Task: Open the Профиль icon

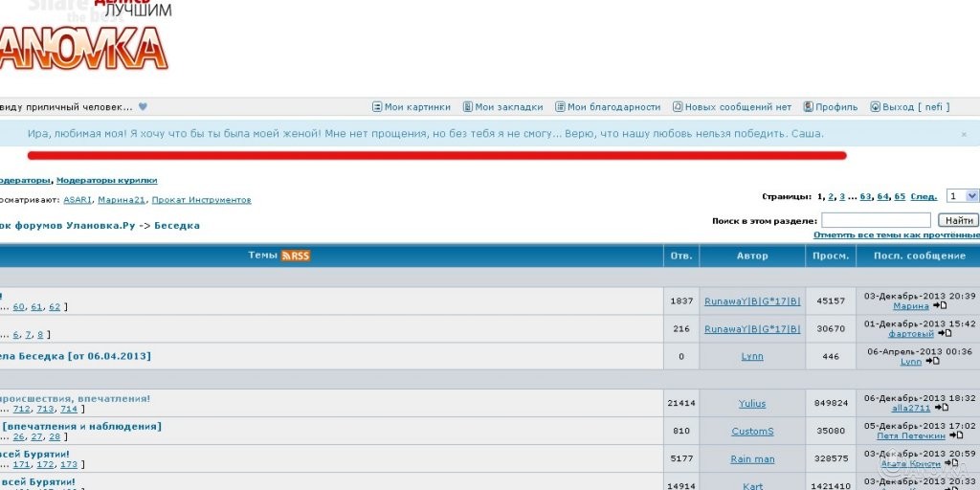Action: point(808,107)
